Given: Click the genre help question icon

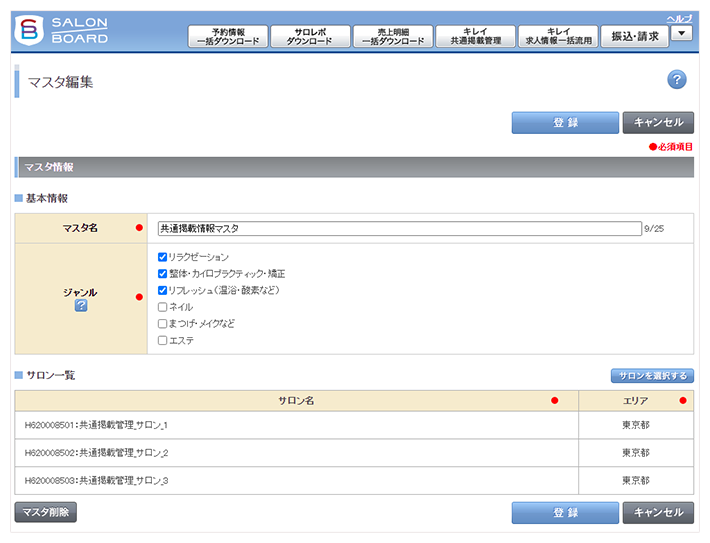Looking at the screenshot, I should [x=81, y=306].
